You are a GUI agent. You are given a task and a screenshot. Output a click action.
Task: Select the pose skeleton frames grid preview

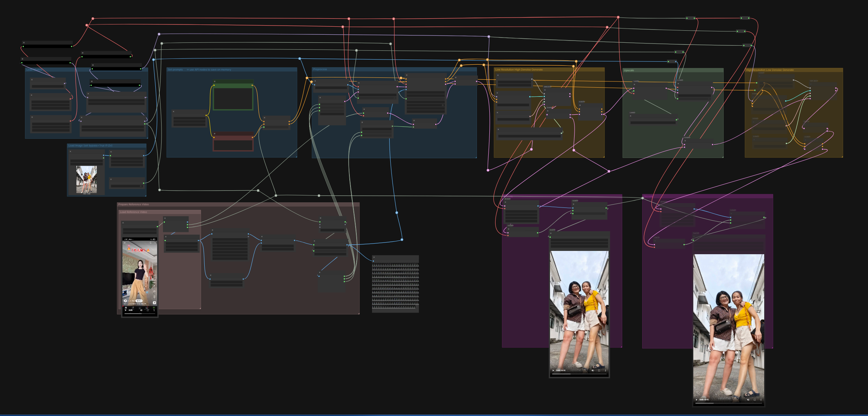pos(395,286)
